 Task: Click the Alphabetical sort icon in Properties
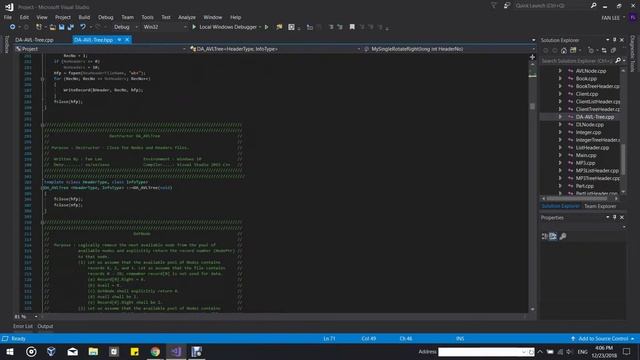(x=553, y=236)
